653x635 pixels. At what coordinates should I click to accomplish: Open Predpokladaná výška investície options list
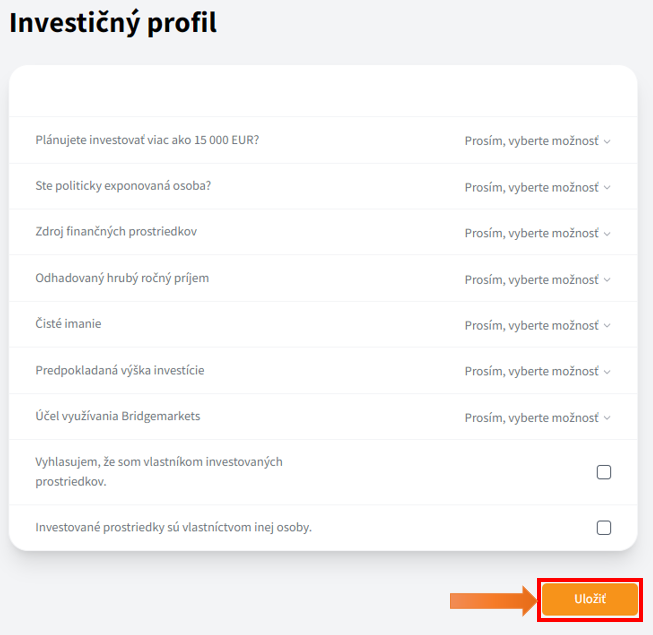[537, 371]
